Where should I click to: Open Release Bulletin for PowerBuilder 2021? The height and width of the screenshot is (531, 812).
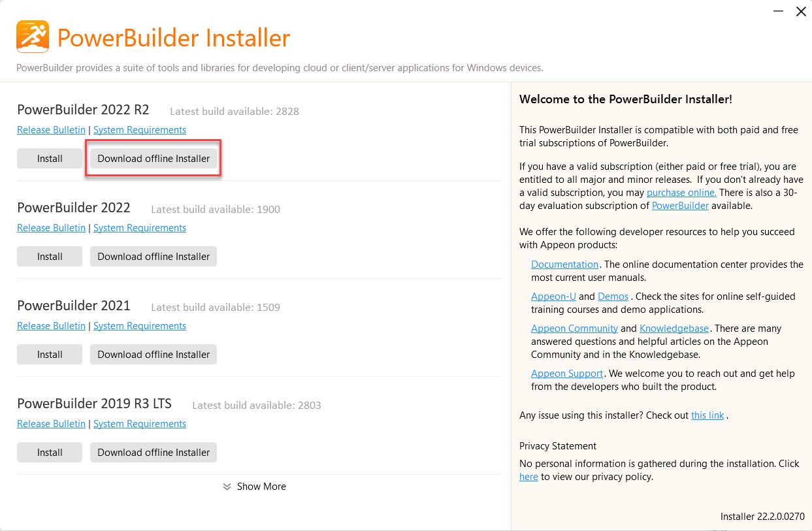pos(51,326)
